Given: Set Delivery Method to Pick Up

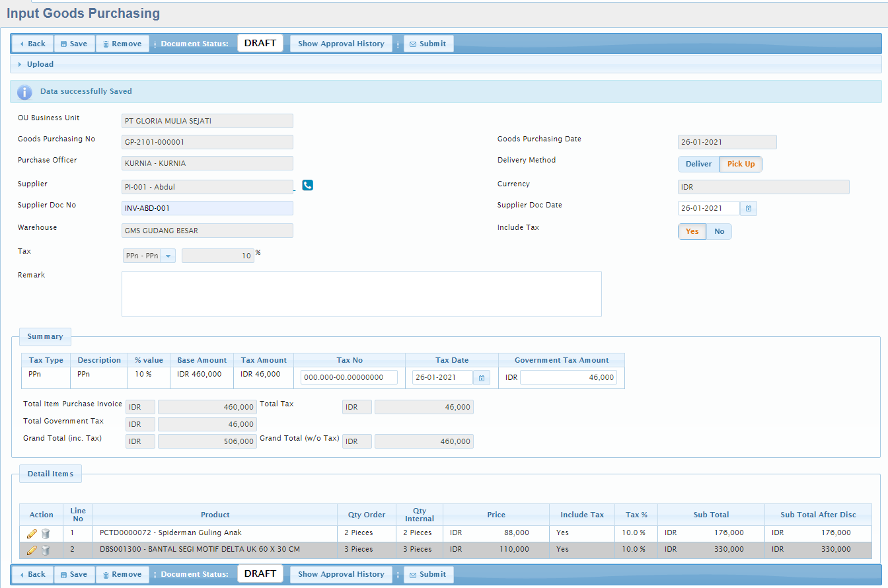Looking at the screenshot, I should (741, 164).
